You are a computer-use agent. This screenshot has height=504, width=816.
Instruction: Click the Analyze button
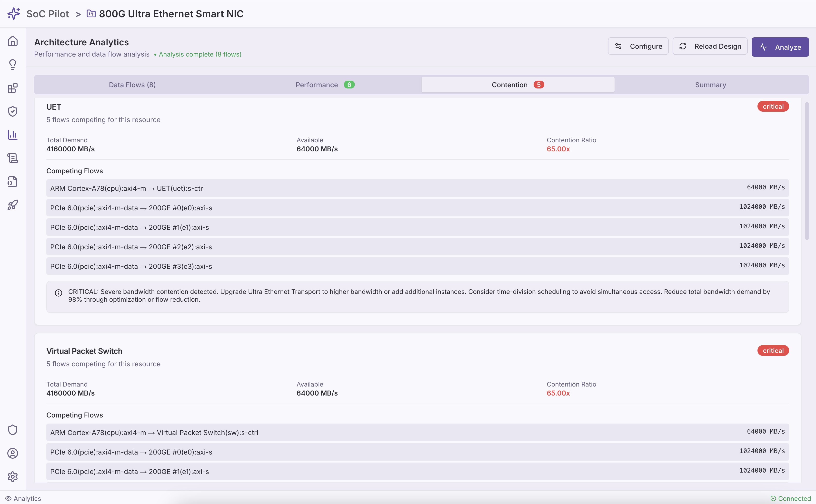pos(780,47)
